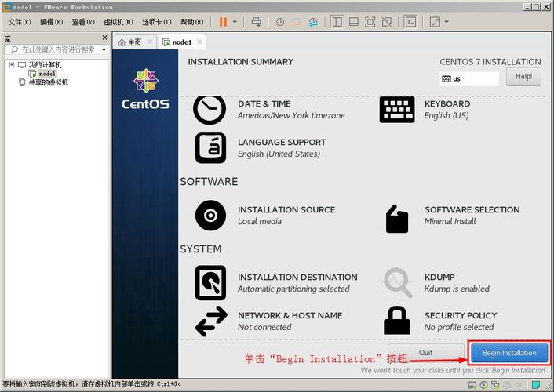Open DATE & TIME clock icon

[x=210, y=110]
